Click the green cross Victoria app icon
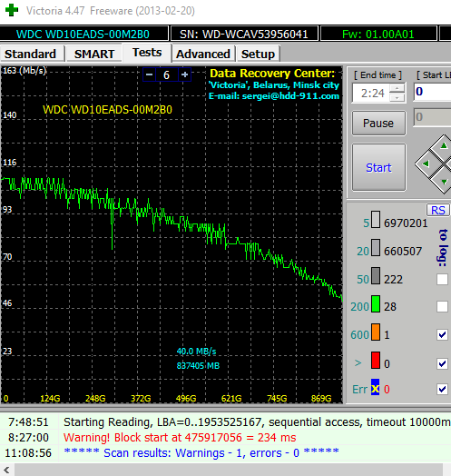Viewport: 451px width, 476px height. (x=12, y=10)
